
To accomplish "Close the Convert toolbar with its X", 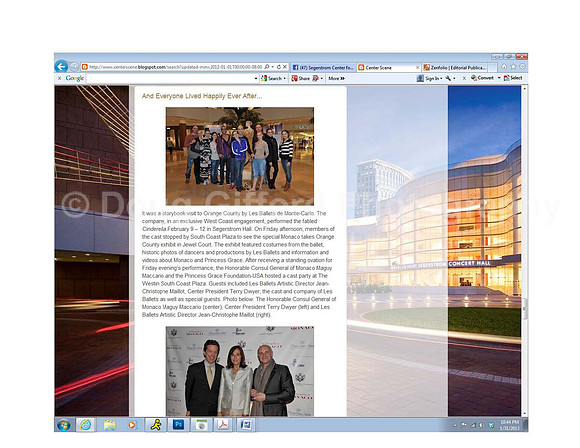I will point(464,78).
